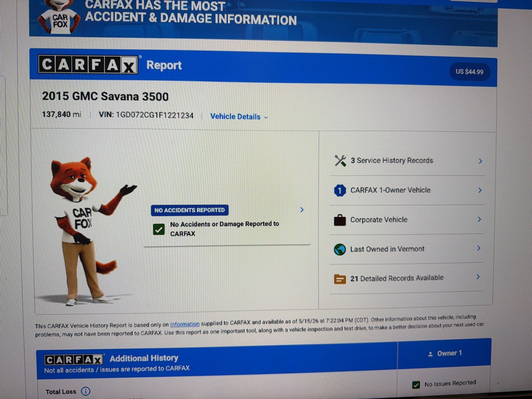This screenshot has width=532, height=399.
Task: Click the CARFAX logo in Report header
Action: tap(88, 64)
